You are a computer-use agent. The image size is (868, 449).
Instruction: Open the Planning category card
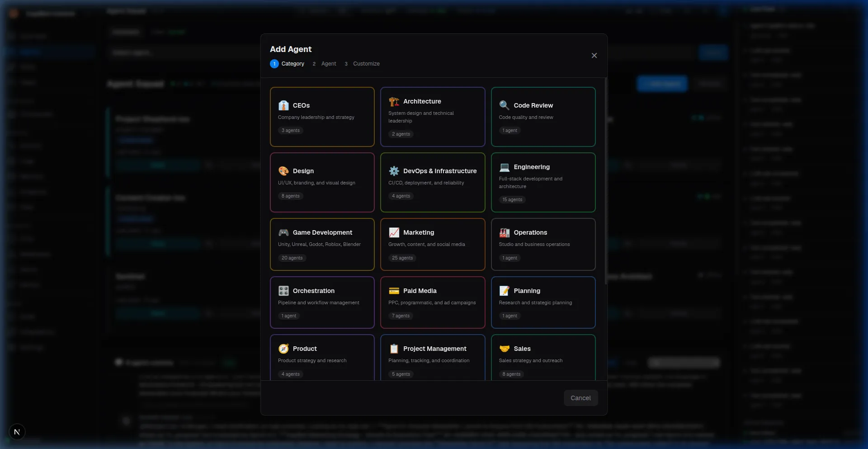(x=543, y=302)
